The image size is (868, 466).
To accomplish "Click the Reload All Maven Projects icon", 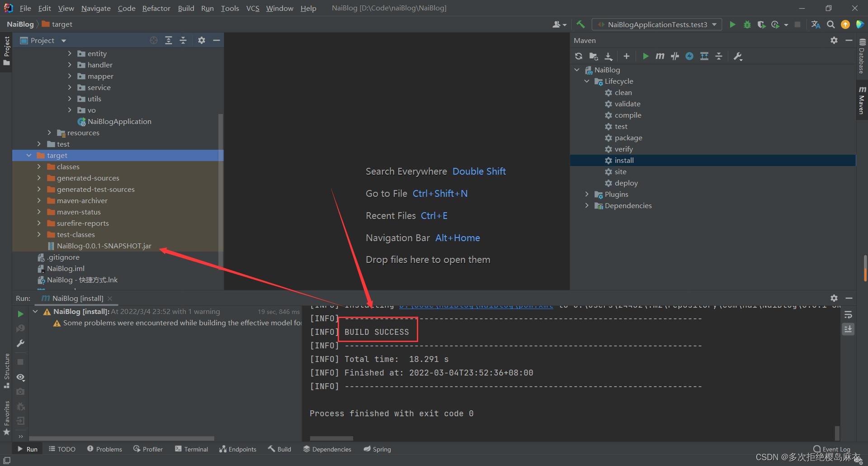I will (x=579, y=56).
